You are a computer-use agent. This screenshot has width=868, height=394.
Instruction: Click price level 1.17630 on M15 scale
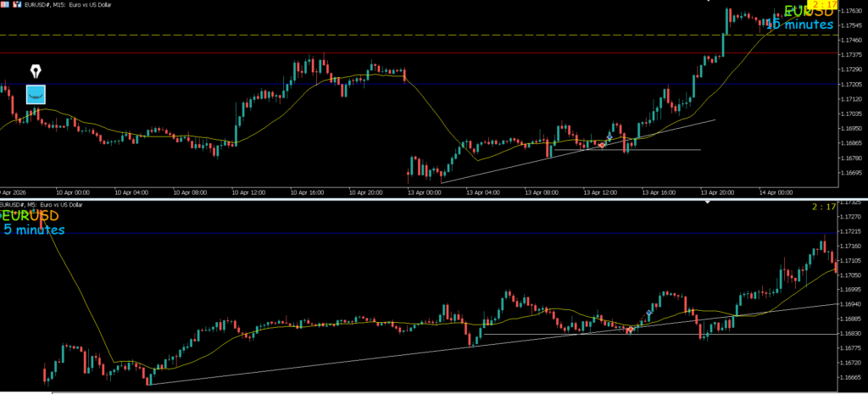pyautogui.click(x=853, y=11)
